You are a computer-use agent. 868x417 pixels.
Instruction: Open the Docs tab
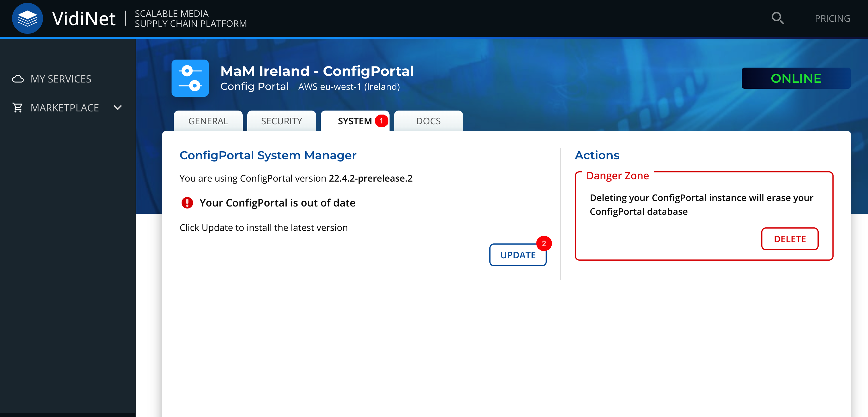coord(428,121)
